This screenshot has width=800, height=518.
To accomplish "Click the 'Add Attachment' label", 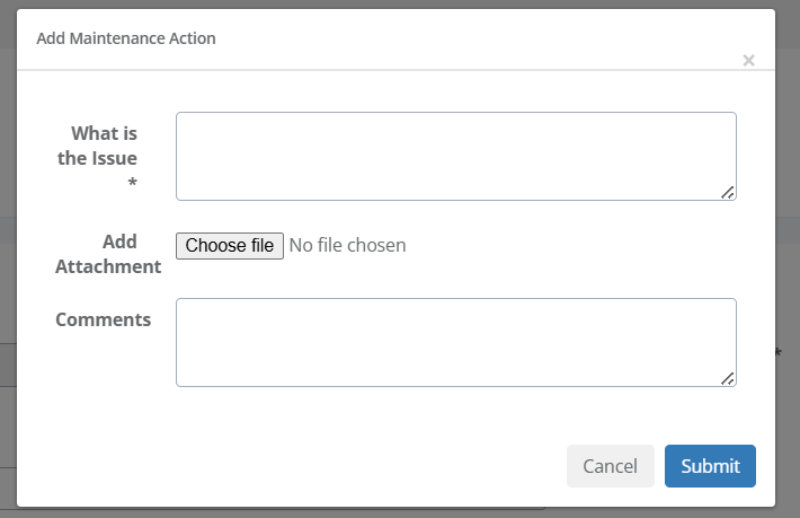I will (108, 254).
